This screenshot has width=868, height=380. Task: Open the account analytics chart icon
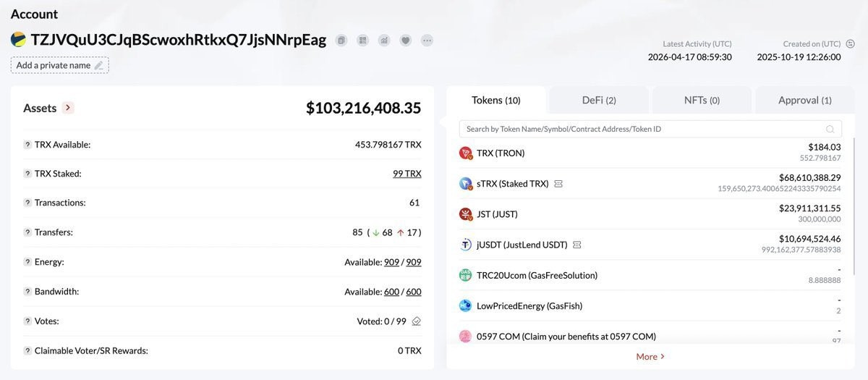point(384,41)
